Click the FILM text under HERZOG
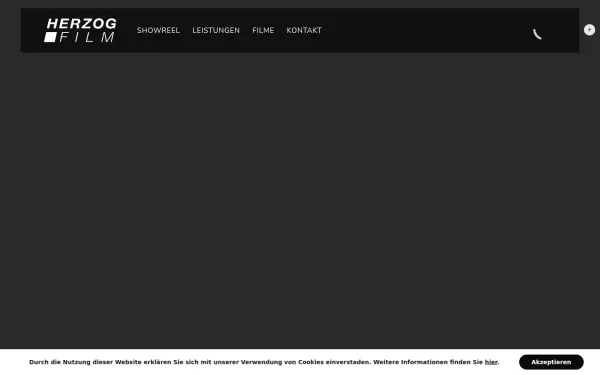This screenshot has height=375, width=600. click(x=87, y=37)
